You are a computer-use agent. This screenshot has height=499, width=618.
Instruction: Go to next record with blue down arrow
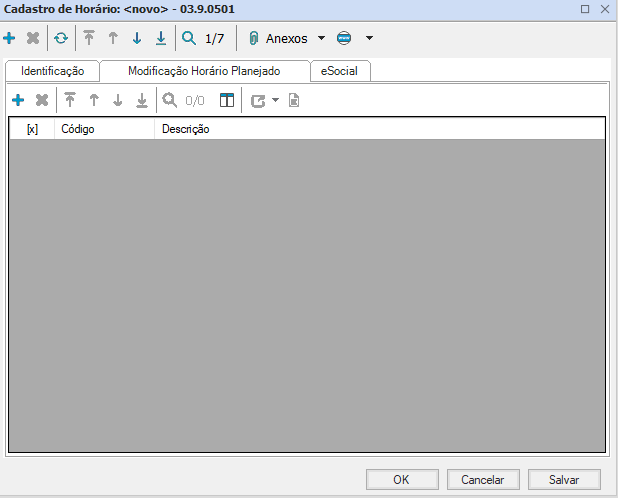point(137,39)
